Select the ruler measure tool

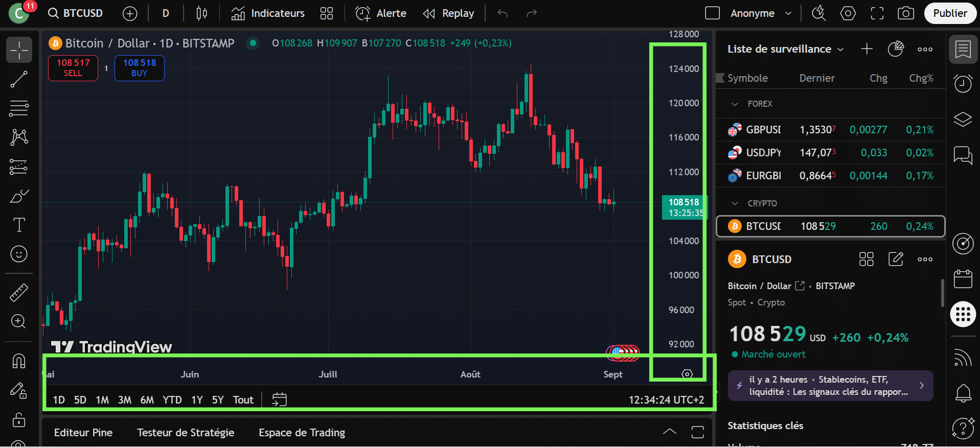pos(19,293)
